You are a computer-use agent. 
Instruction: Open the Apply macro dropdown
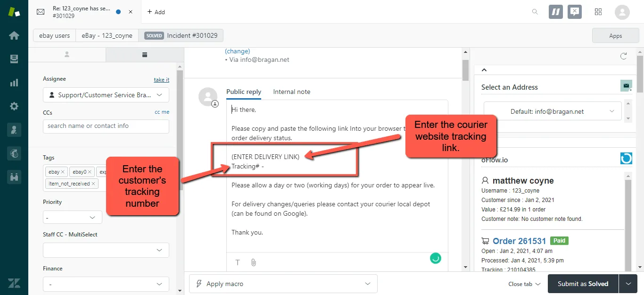click(x=283, y=284)
